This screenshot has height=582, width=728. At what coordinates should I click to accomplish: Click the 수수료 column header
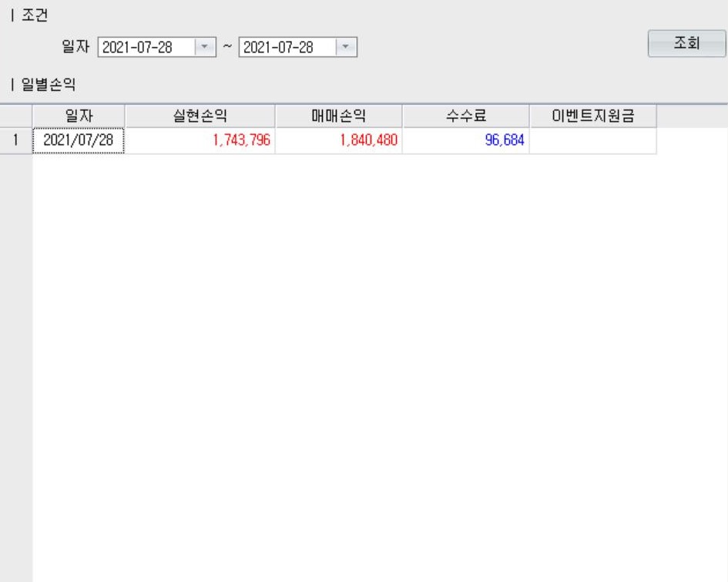click(x=465, y=116)
